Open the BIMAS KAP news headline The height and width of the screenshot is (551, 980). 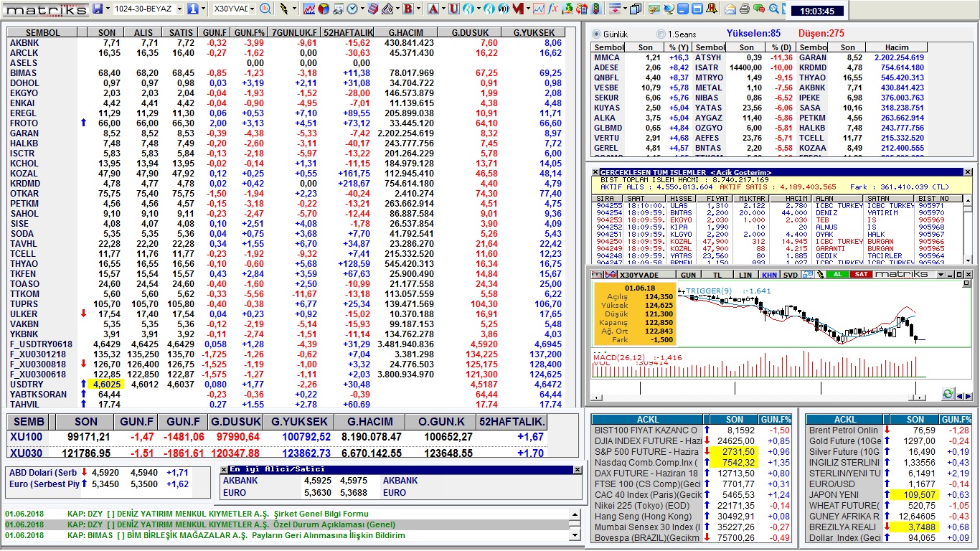click(236, 535)
